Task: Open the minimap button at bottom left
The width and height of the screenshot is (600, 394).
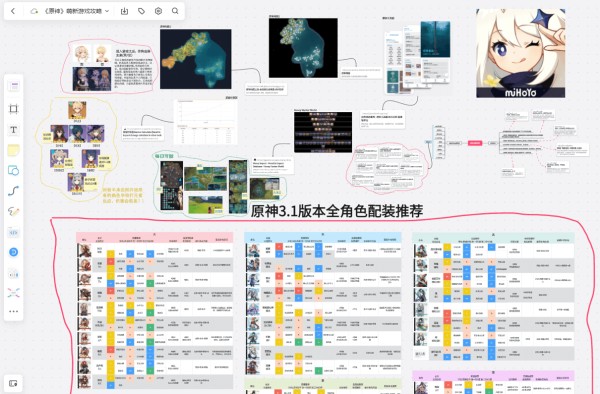Action: tap(13, 383)
